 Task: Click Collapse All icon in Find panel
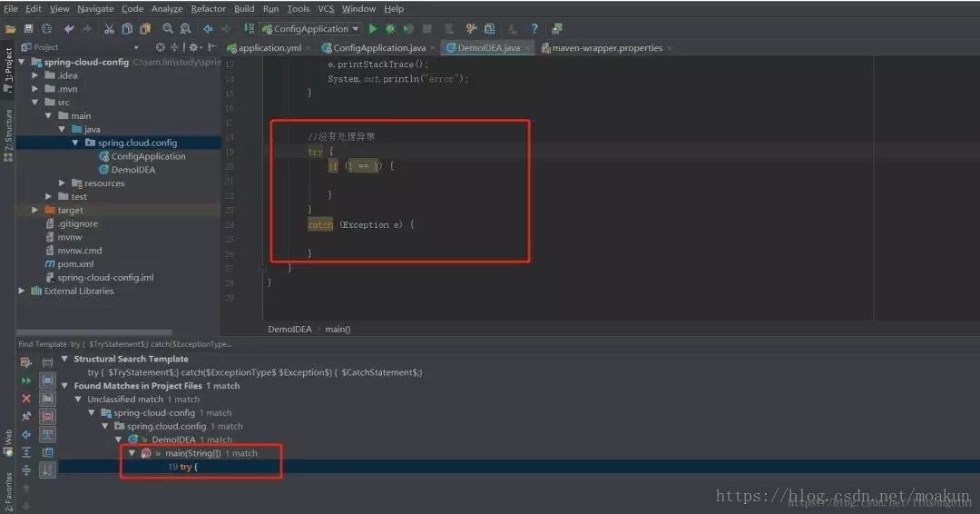(x=26, y=470)
